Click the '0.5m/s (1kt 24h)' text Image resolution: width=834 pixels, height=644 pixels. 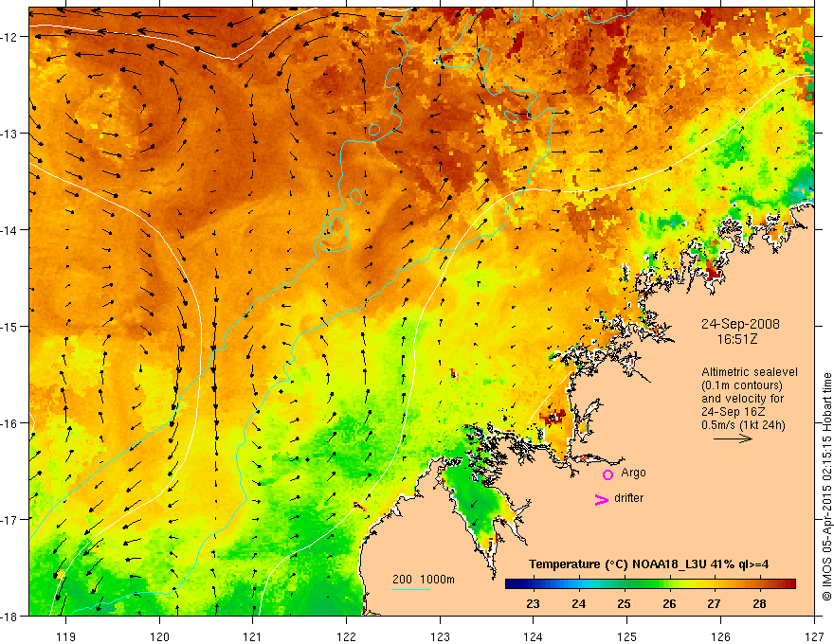tap(744, 425)
